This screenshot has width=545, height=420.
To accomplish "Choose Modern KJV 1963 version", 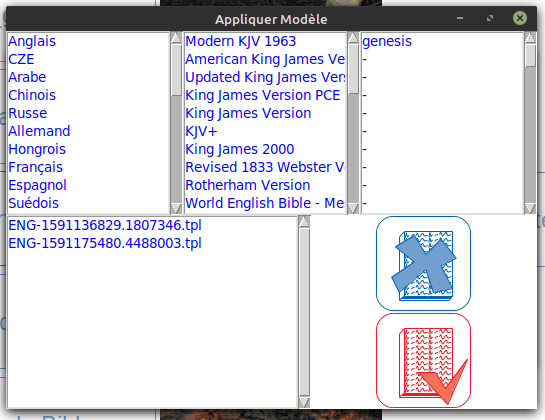I will click(241, 41).
